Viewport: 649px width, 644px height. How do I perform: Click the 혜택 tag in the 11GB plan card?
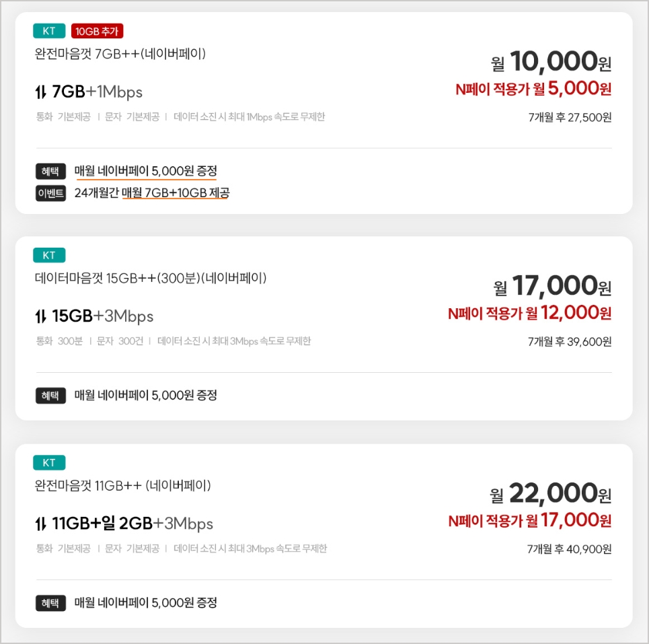pyautogui.click(x=50, y=603)
